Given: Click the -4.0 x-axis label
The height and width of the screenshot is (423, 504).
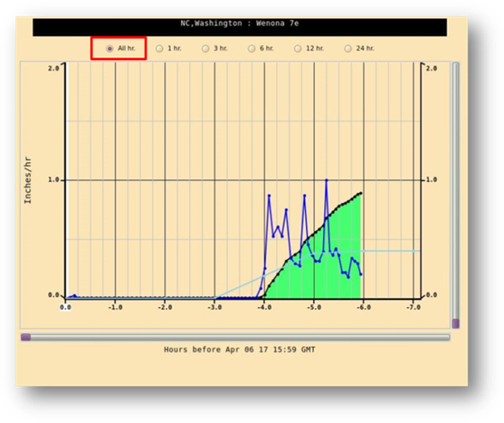Looking at the screenshot, I should click(x=264, y=307).
